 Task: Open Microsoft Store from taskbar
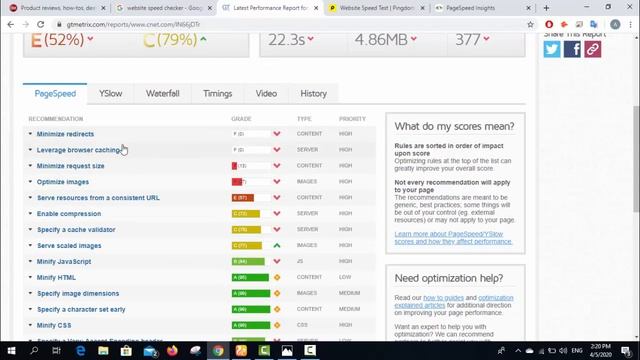tap(126, 351)
